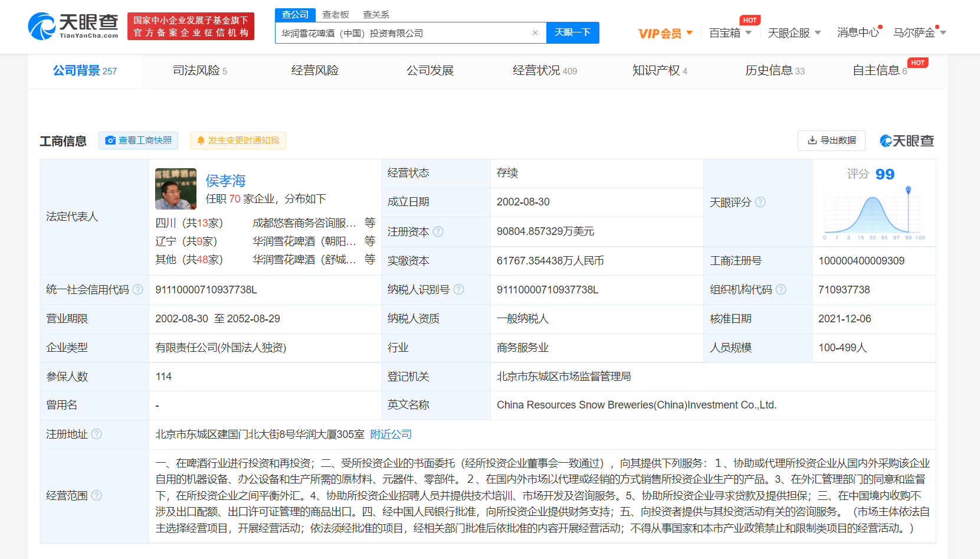
Task: Expand the 天眼企服 dropdown
Action: 794,33
